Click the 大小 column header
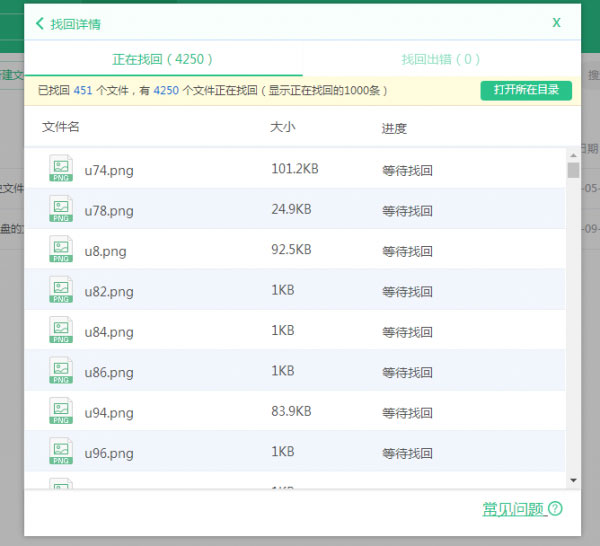Viewport: 600px width, 546px height. 282,127
